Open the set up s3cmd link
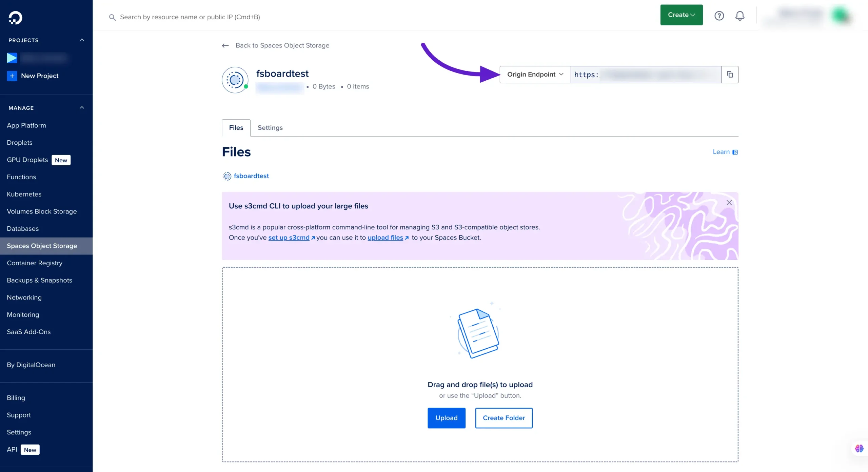Image resolution: width=868 pixels, height=472 pixels. point(289,238)
